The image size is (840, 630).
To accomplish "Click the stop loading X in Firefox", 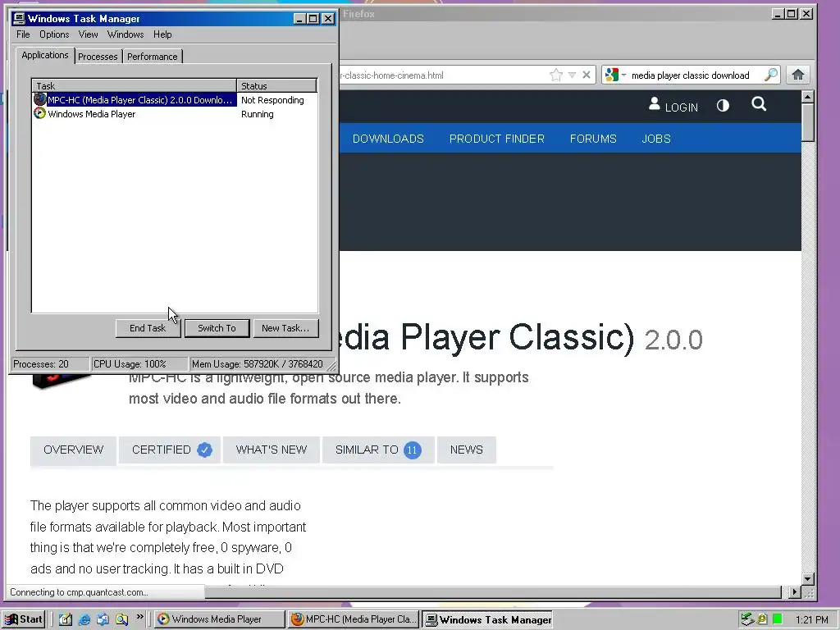I will coord(587,75).
